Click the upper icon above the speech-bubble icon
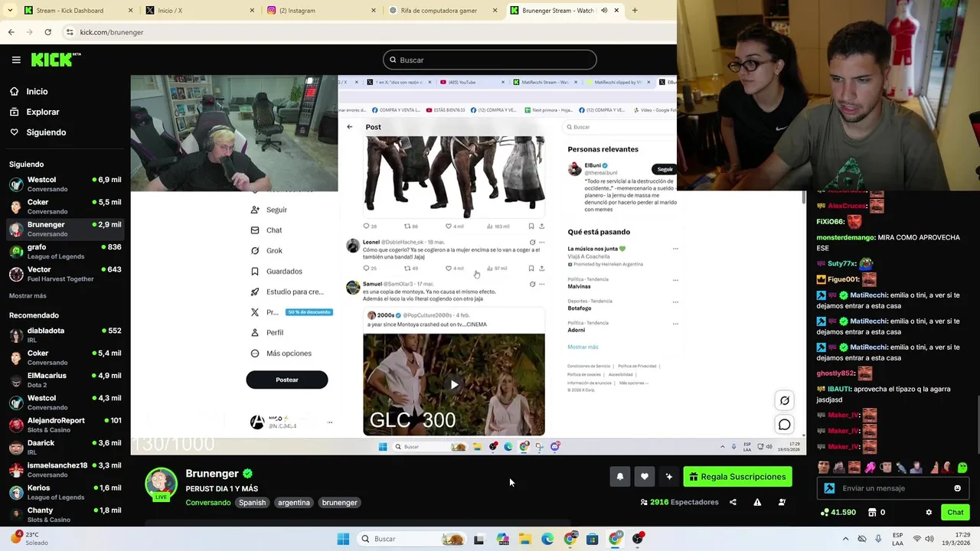Screen dimensions: 980x551 785,400
